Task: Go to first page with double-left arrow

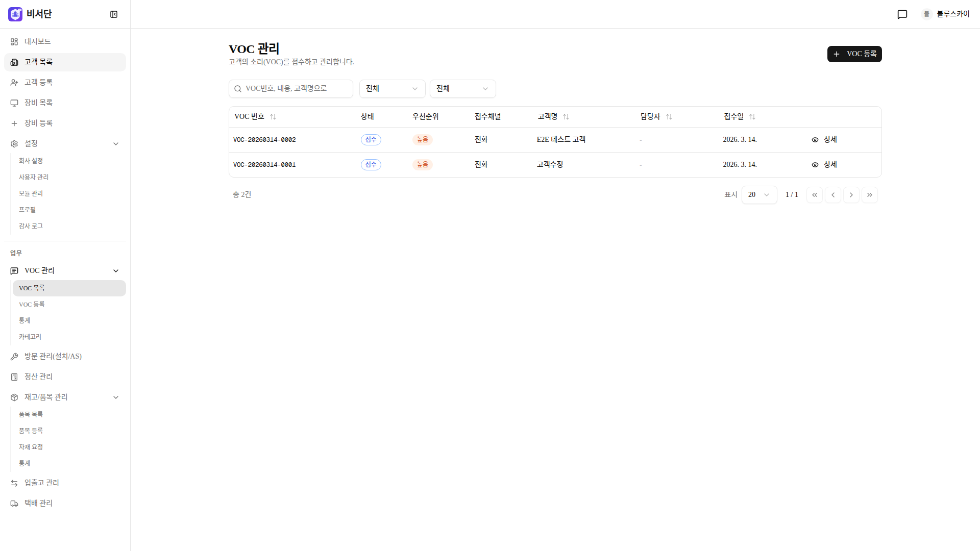Action: click(x=815, y=195)
